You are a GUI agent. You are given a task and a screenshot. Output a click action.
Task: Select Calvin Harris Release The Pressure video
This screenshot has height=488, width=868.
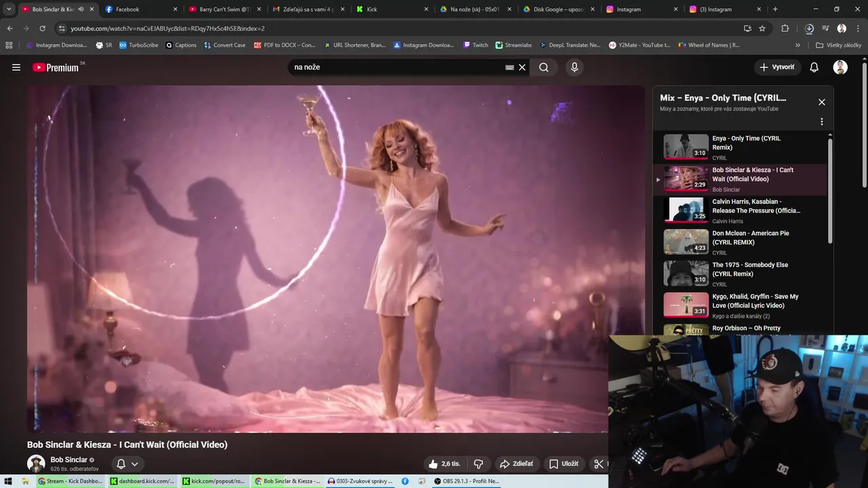pos(741,211)
